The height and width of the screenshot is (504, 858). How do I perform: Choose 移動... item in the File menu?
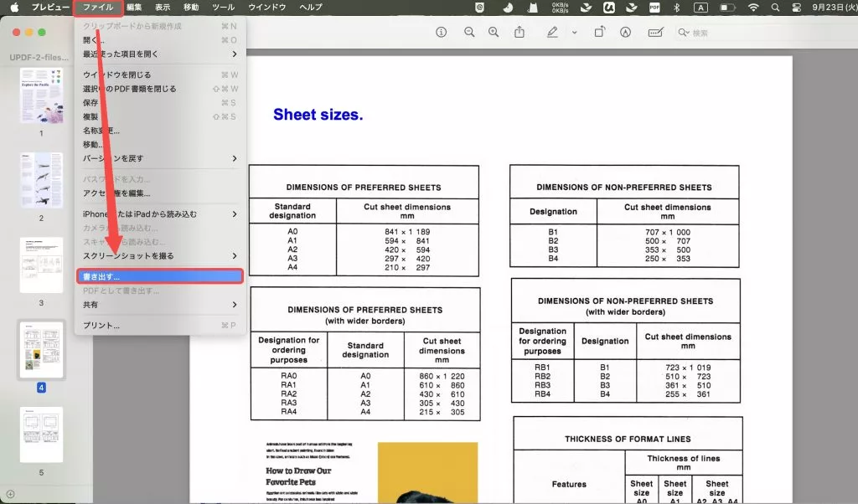tap(160, 144)
